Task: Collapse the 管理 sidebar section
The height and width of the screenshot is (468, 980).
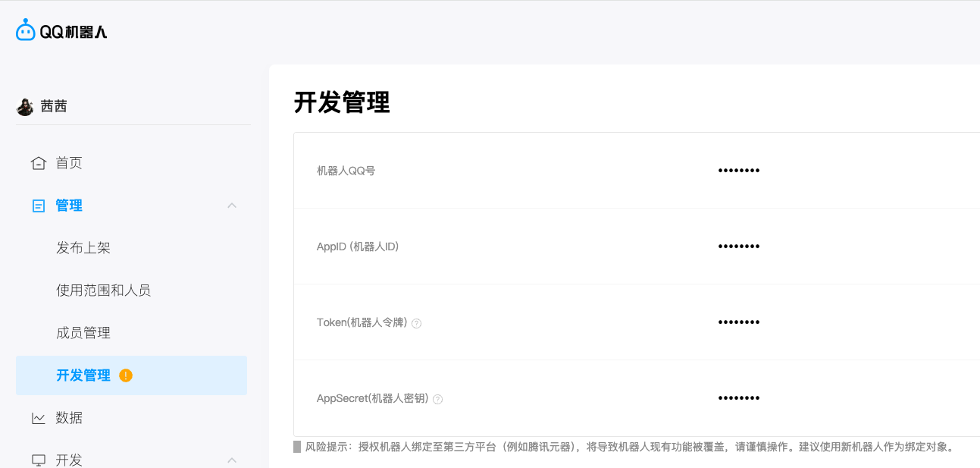Action: point(232,205)
